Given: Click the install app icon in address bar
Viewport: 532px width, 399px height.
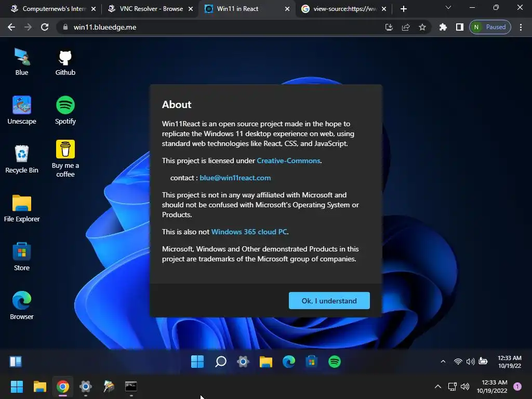Looking at the screenshot, I should click(389, 27).
